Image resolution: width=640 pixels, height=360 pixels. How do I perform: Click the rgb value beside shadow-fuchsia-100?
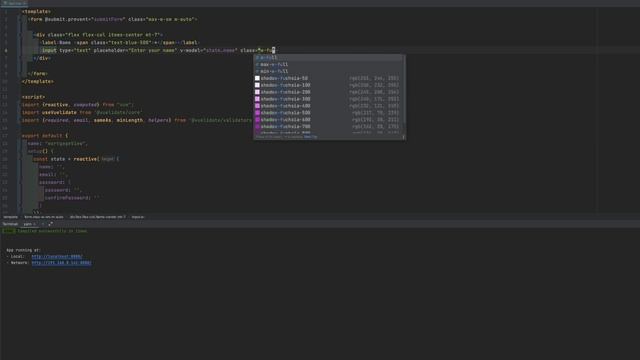tap(374, 85)
